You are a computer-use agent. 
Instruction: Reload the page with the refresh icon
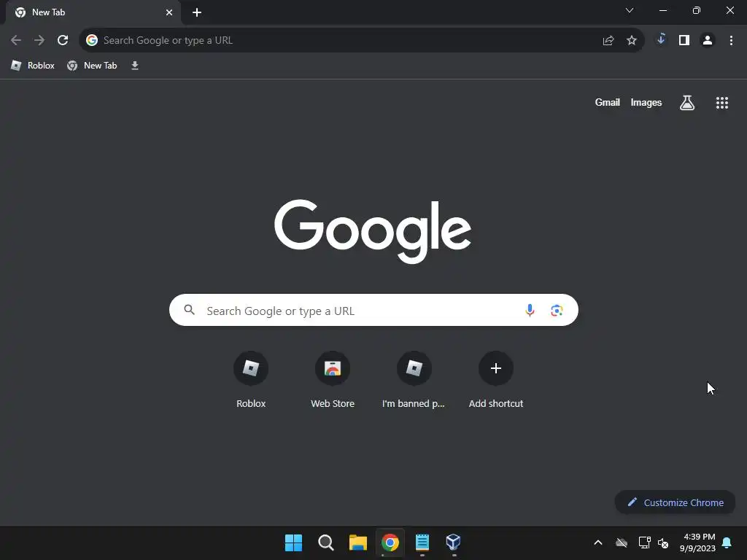[63, 40]
